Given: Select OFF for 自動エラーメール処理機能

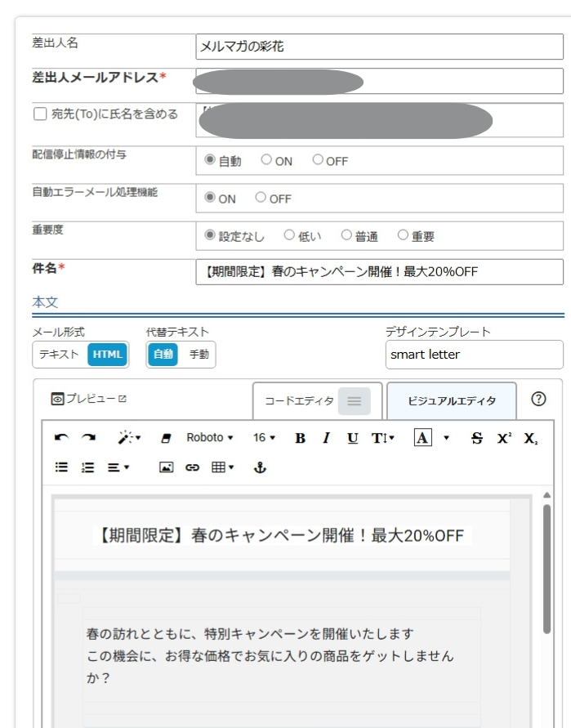Looking at the screenshot, I should coord(261,198).
